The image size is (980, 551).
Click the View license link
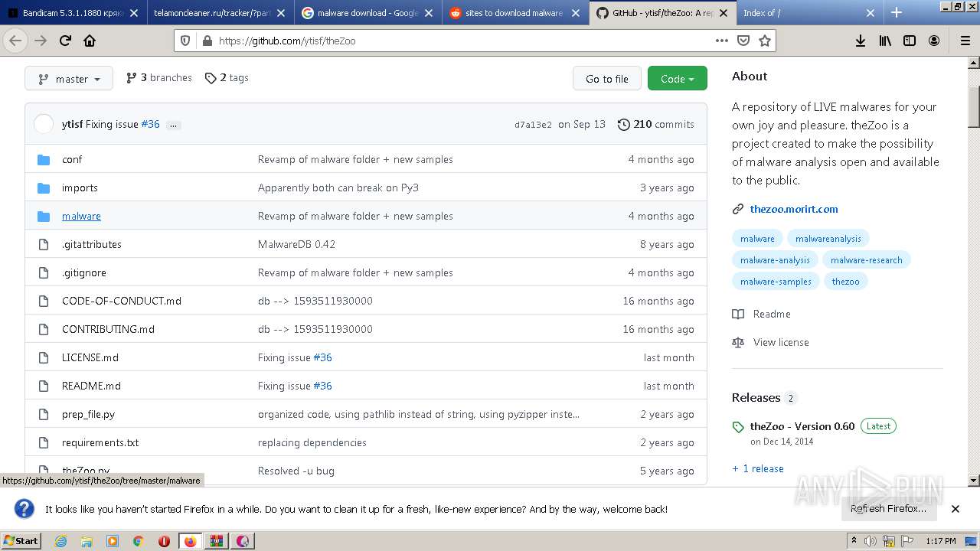tap(781, 342)
